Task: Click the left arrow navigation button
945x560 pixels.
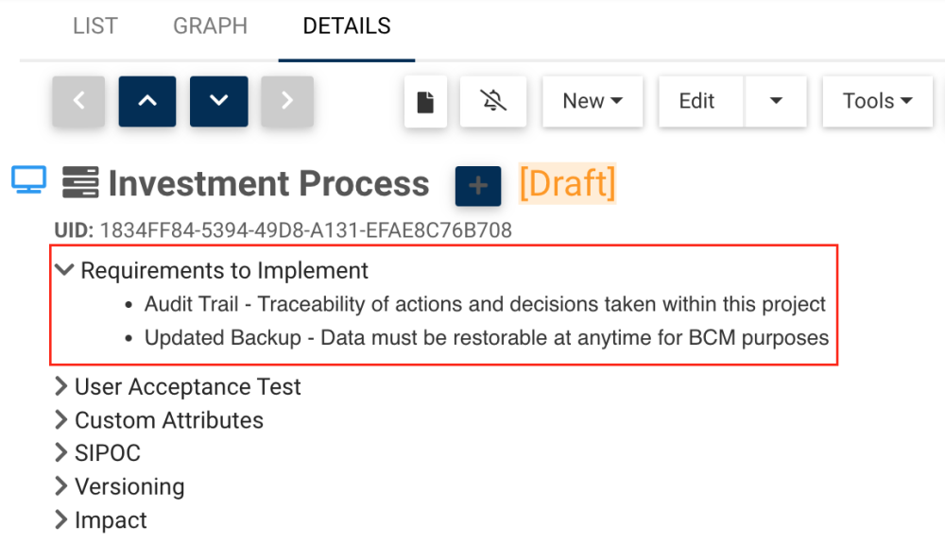Action: pyautogui.click(x=79, y=101)
